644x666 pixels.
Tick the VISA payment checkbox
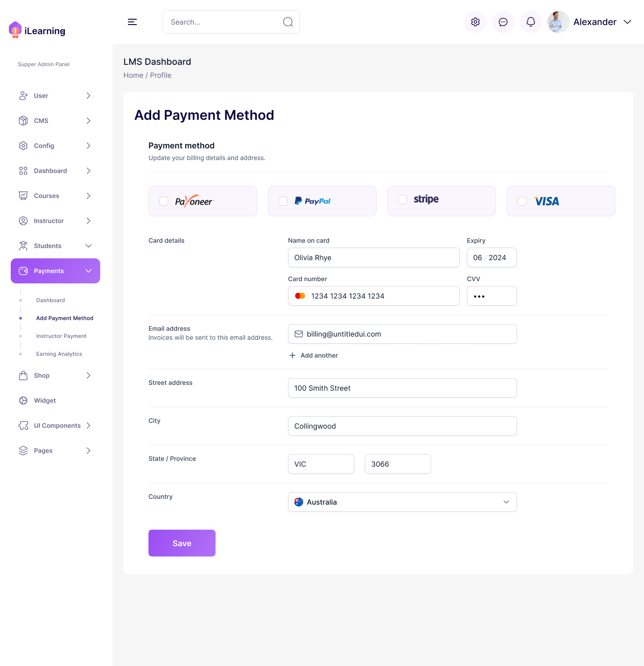point(522,201)
